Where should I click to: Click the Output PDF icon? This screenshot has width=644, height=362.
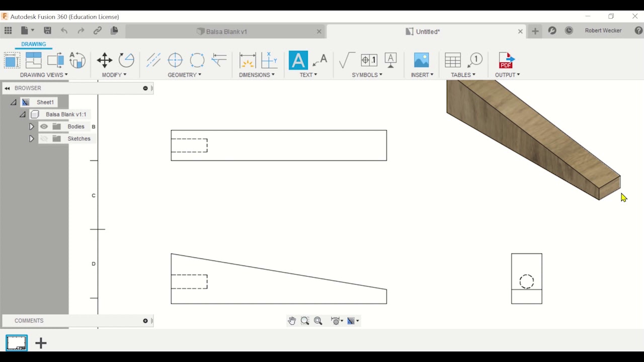[507, 60]
